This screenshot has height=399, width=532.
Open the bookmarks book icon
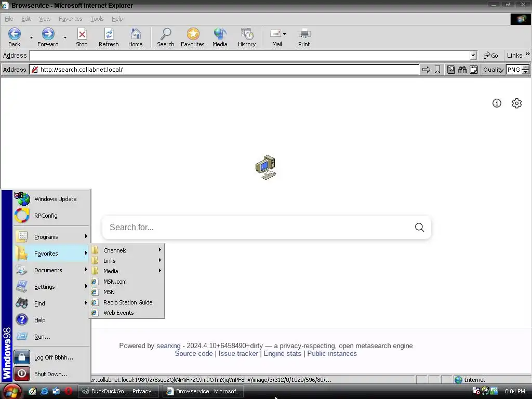[451, 70]
